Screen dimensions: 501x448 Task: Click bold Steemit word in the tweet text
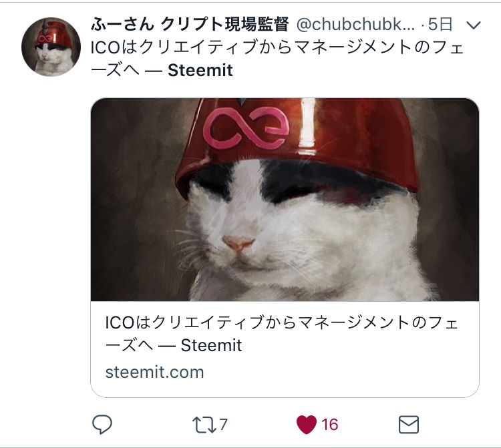pos(200,70)
